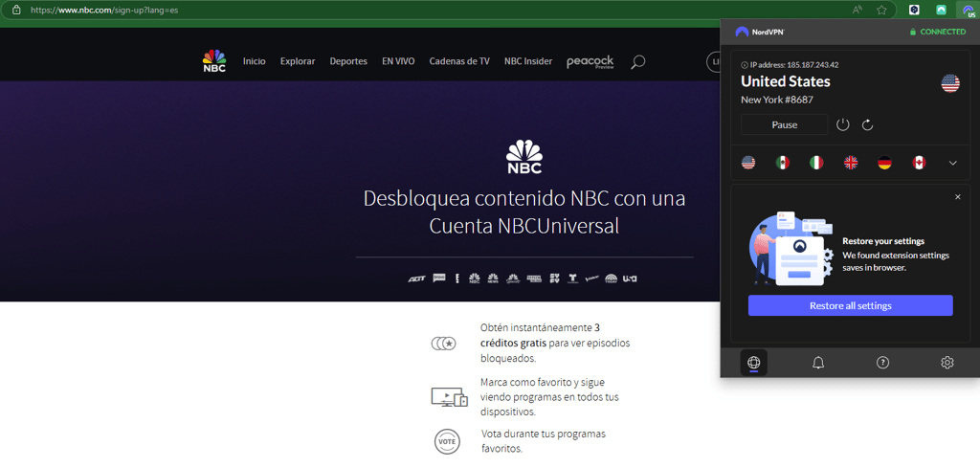Open the globe tab in NordVPN
980x468 pixels.
[754, 363]
